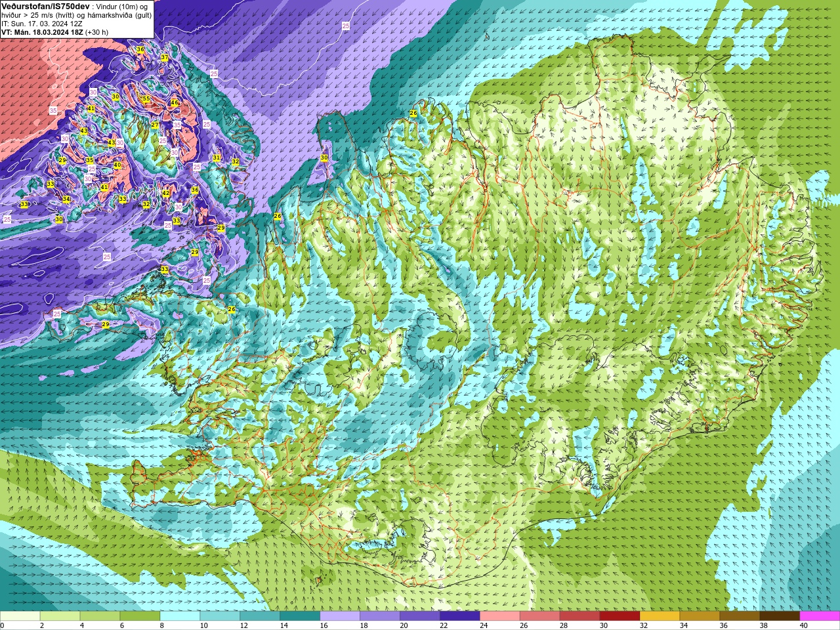Select the legend swatch between 4 and 6
This screenshot has height=630, width=840.
pyautogui.click(x=100, y=616)
